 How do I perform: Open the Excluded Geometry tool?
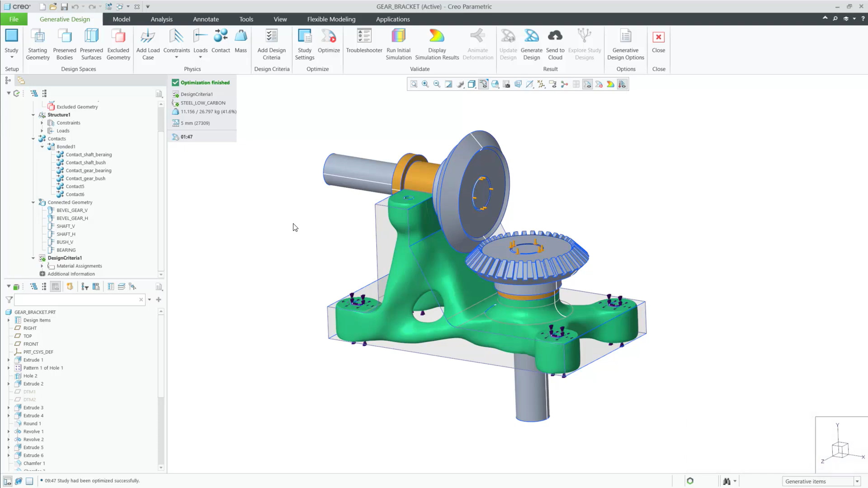pyautogui.click(x=118, y=44)
